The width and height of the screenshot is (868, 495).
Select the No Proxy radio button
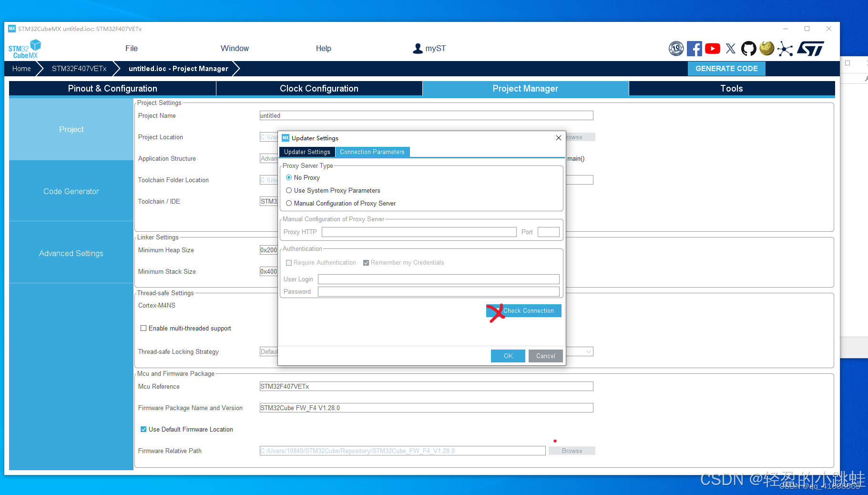click(289, 177)
